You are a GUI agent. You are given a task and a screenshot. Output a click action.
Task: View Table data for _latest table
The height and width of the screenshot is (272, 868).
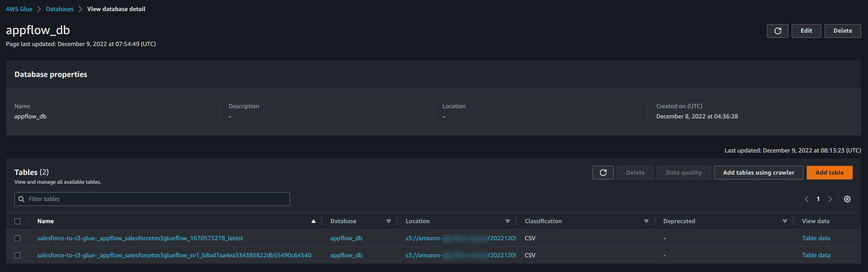click(816, 238)
